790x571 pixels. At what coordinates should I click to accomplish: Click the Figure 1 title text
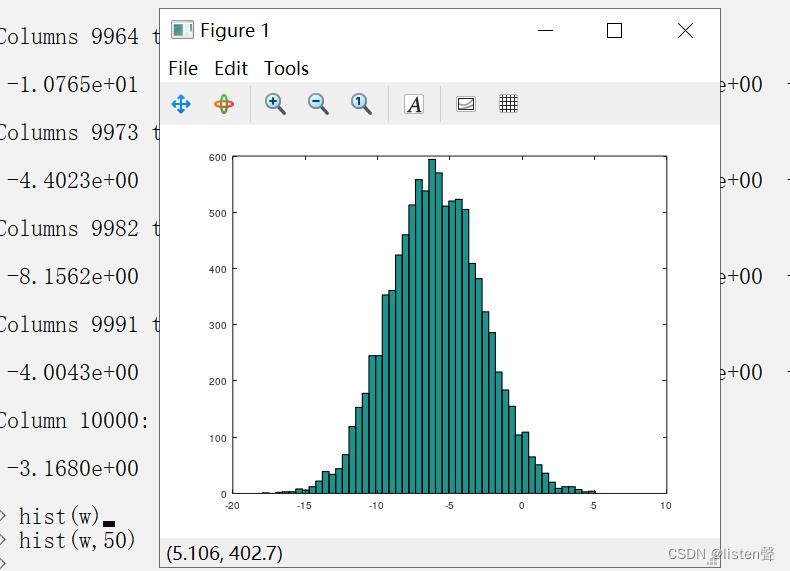tap(235, 31)
